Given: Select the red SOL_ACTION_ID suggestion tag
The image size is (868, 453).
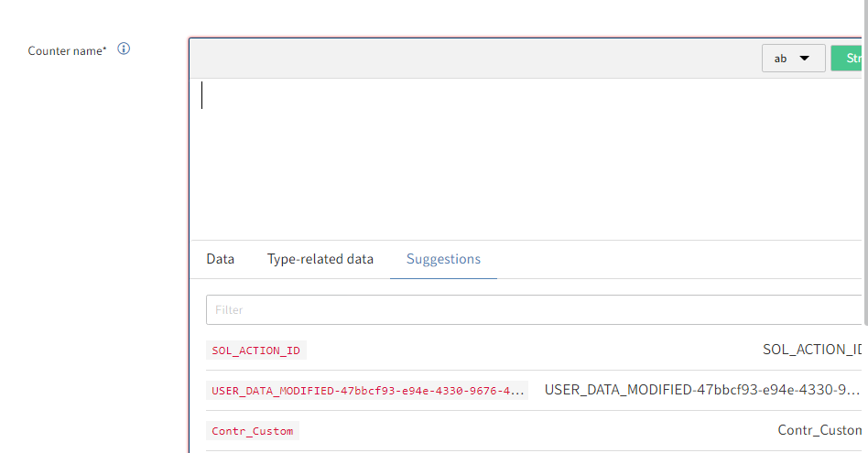Looking at the screenshot, I should coord(256,351).
